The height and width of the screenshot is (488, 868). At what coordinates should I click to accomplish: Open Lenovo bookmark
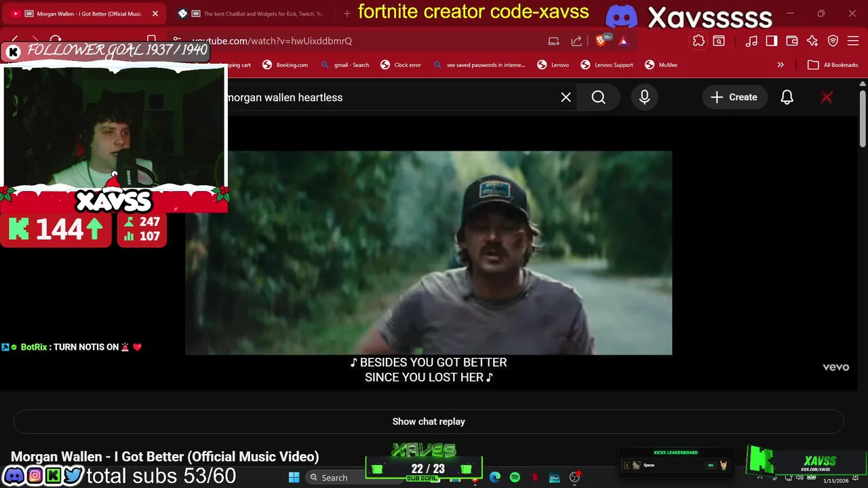point(553,65)
